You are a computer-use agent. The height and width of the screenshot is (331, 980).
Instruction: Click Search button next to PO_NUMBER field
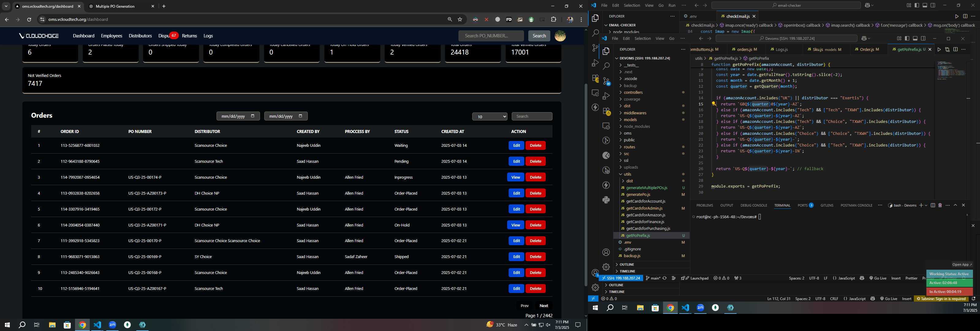click(539, 36)
